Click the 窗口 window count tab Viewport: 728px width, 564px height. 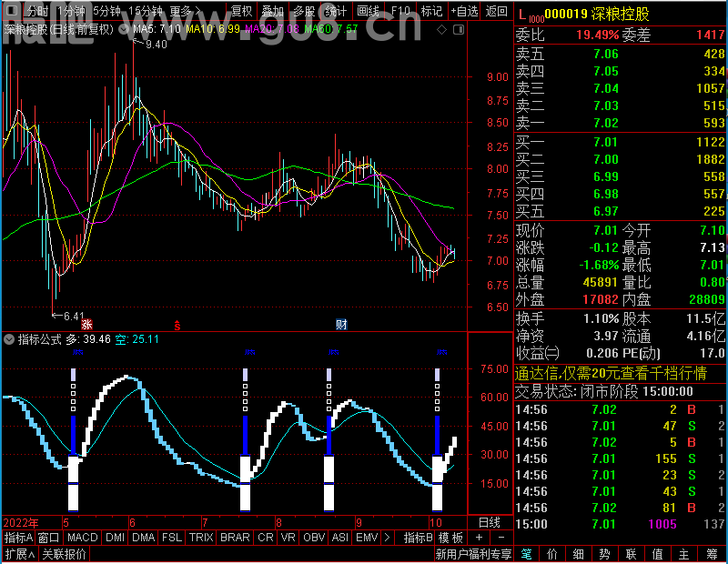[49, 538]
